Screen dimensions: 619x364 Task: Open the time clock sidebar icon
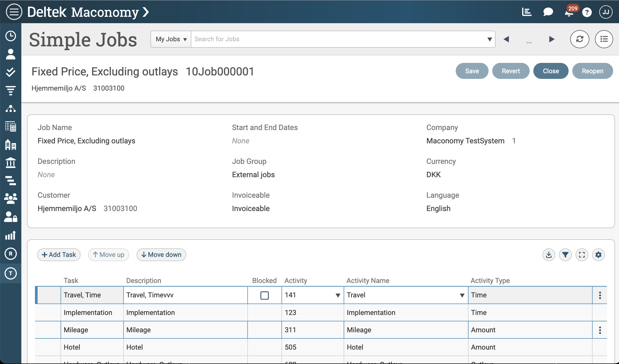point(11,36)
